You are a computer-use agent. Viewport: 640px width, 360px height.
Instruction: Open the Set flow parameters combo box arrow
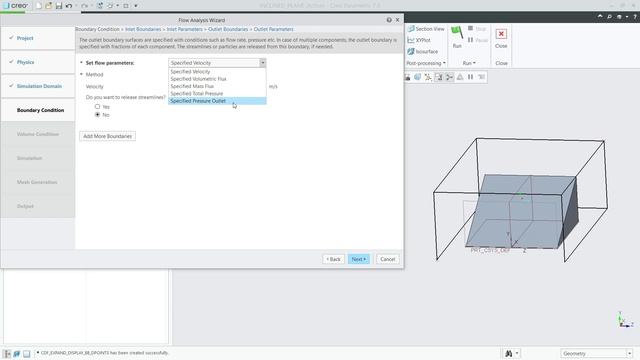coord(262,63)
